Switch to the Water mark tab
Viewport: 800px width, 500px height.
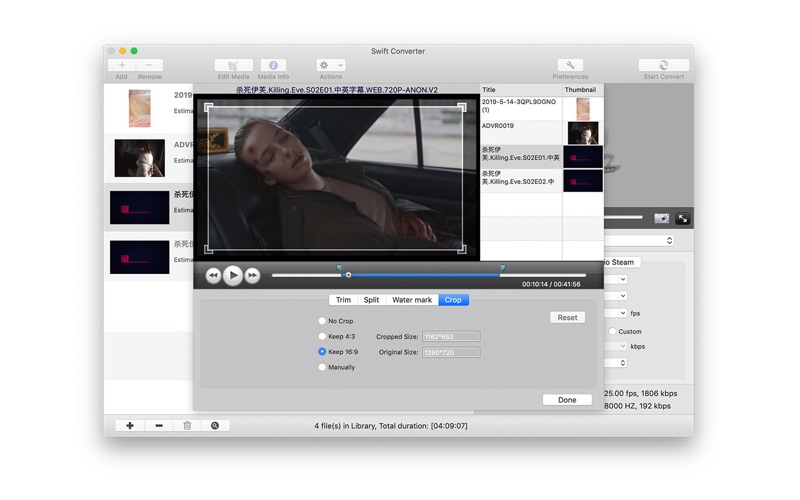point(412,300)
